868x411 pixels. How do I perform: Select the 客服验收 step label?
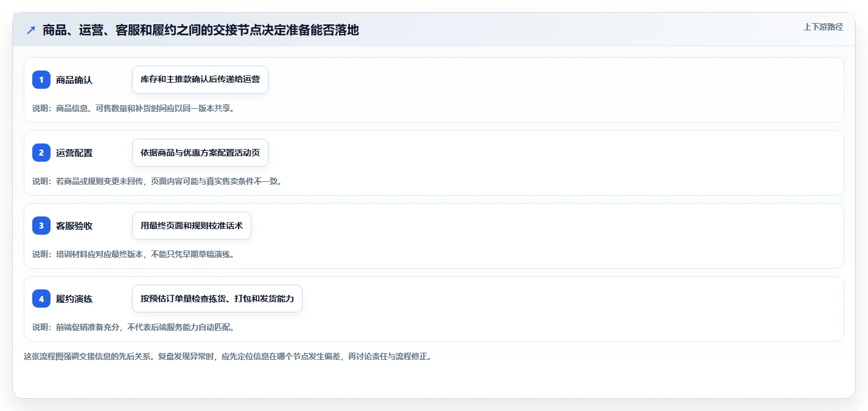pyautogui.click(x=74, y=226)
